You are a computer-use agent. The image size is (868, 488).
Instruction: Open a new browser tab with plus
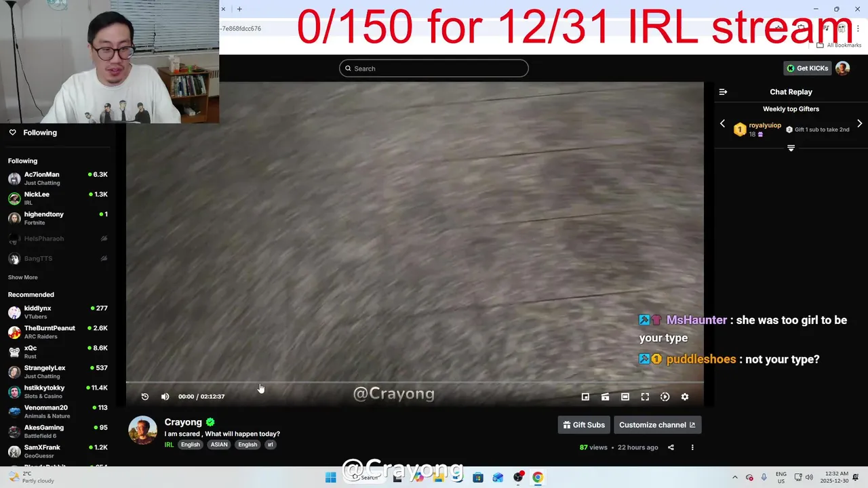click(239, 9)
